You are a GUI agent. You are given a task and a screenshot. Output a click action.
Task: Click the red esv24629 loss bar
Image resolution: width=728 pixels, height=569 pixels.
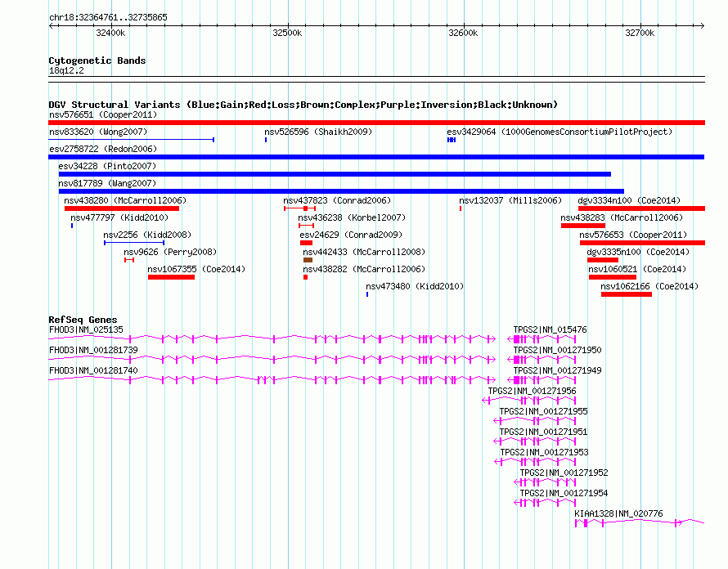(x=307, y=243)
